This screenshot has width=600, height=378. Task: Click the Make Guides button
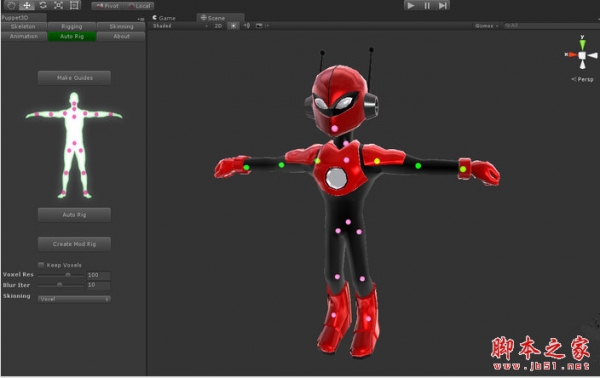[x=74, y=78]
